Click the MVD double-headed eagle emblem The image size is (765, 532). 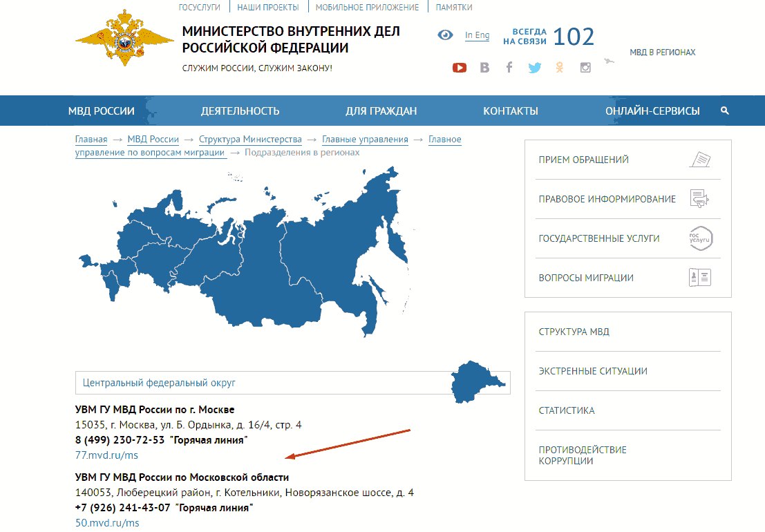(124, 37)
